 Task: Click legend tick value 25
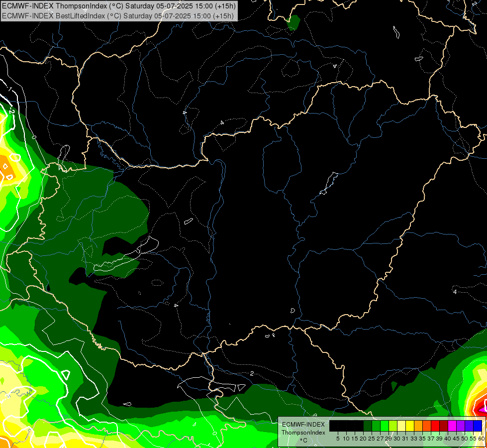(x=372, y=439)
